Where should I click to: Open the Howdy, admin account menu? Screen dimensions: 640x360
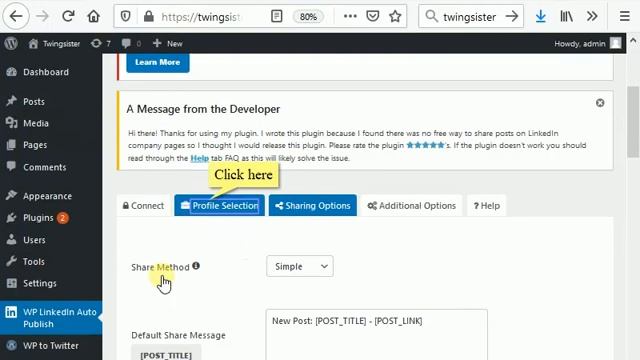pos(588,43)
